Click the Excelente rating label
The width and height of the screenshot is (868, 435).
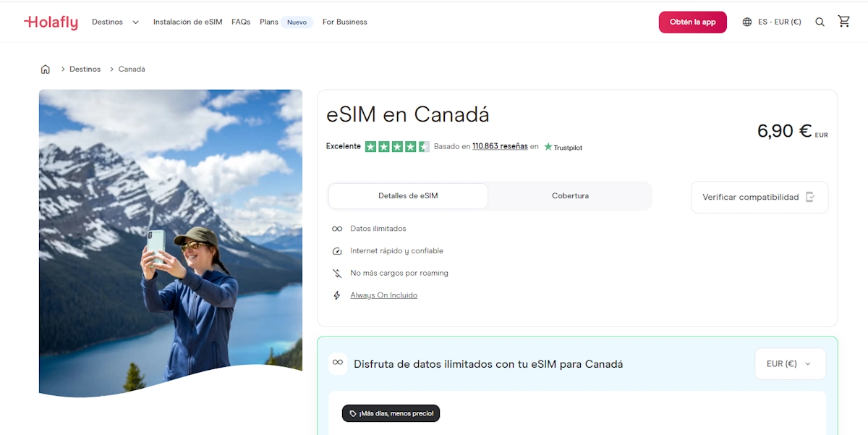344,146
